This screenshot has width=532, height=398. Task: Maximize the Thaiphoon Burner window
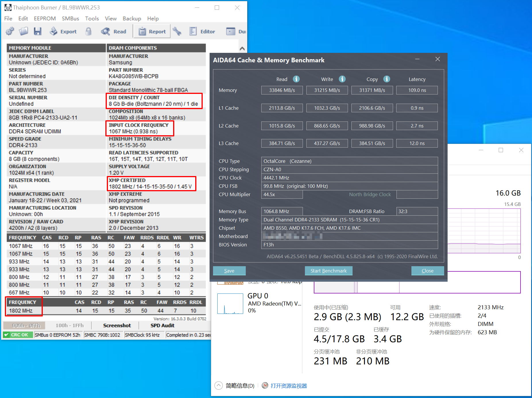pyautogui.click(x=217, y=7)
